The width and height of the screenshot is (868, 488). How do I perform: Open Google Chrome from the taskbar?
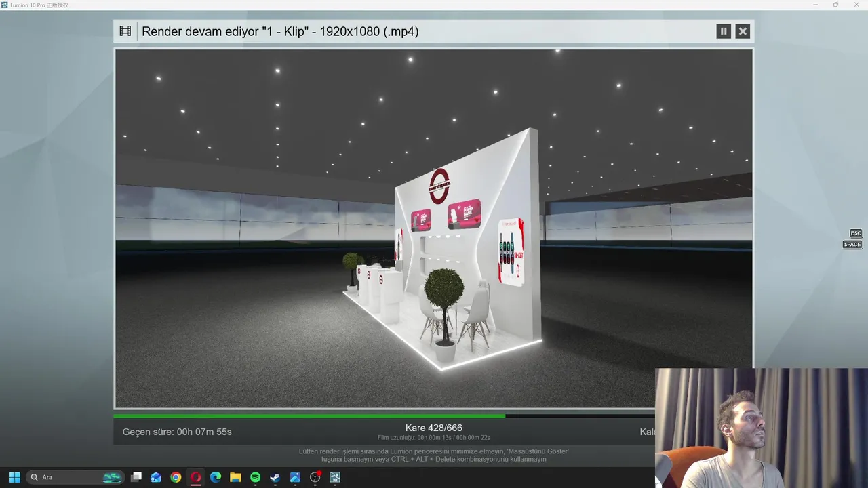(x=176, y=477)
